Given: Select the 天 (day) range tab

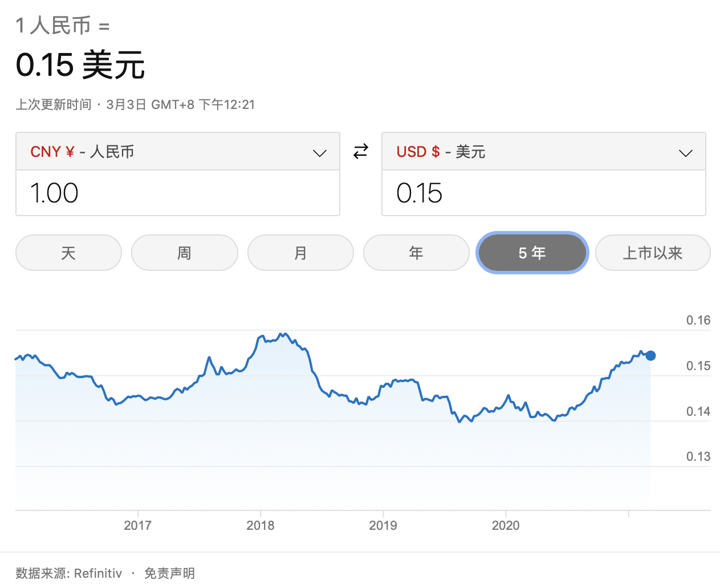Looking at the screenshot, I should pos(68,253).
